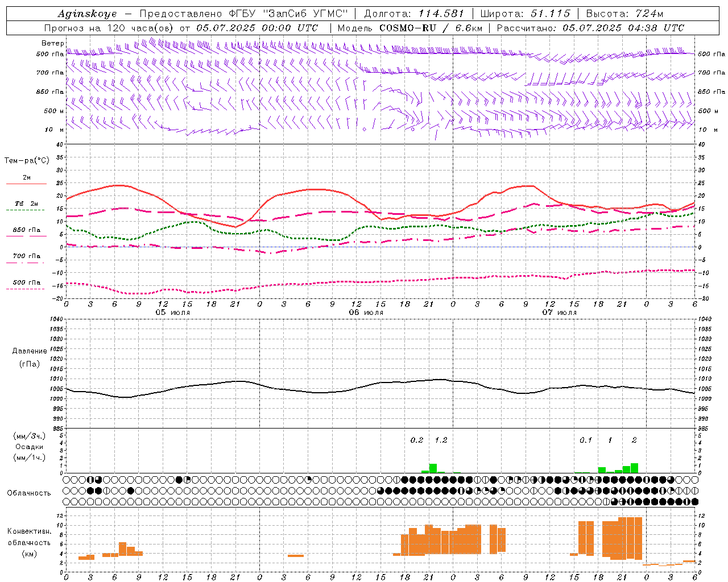
Task: Click the Рассчитано: 05.07.2025 04:38 UTC text
Action: click(590, 28)
